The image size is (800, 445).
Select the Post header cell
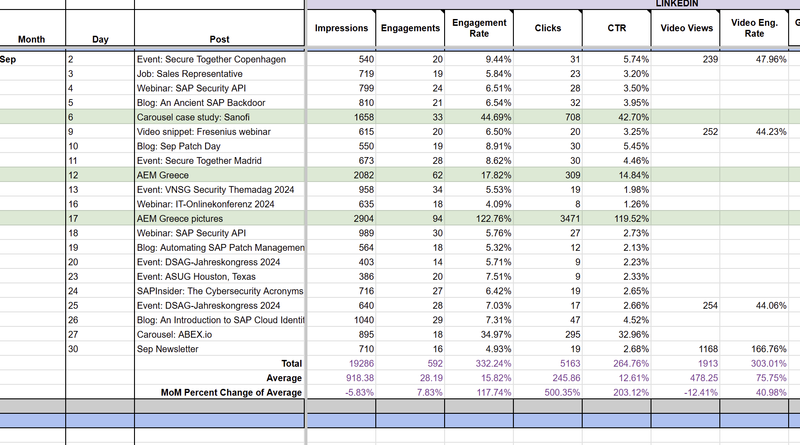[x=219, y=28]
